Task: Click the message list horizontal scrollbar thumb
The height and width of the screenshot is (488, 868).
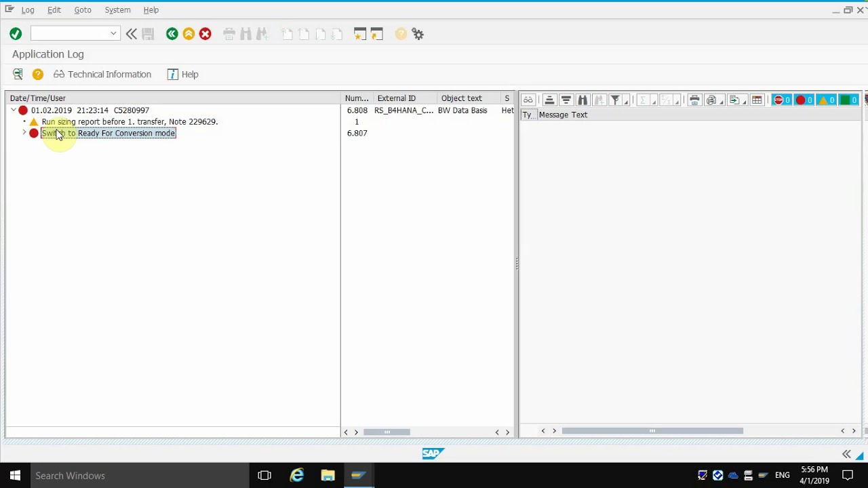Action: pos(652,431)
